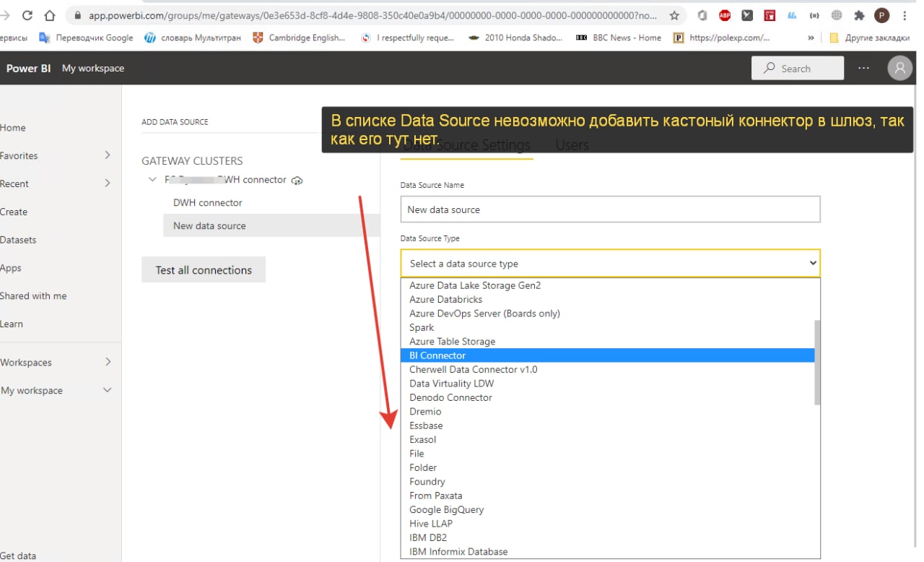Choose Dremio option
The height and width of the screenshot is (562, 924).
tap(607, 411)
